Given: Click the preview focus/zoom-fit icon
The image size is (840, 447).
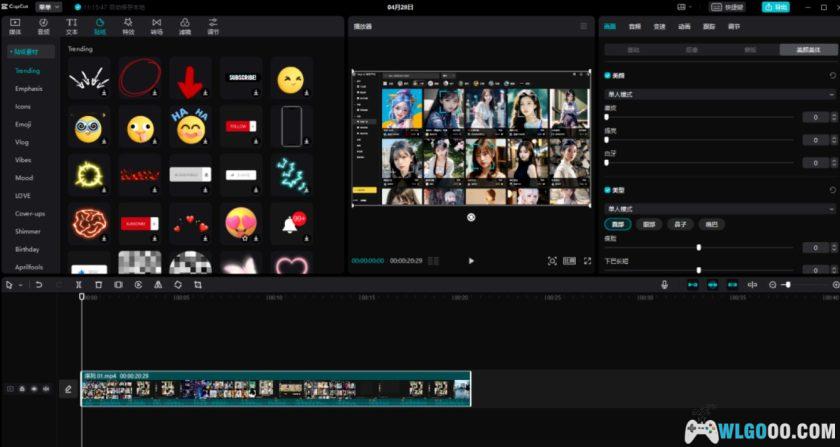Looking at the screenshot, I should [552, 261].
